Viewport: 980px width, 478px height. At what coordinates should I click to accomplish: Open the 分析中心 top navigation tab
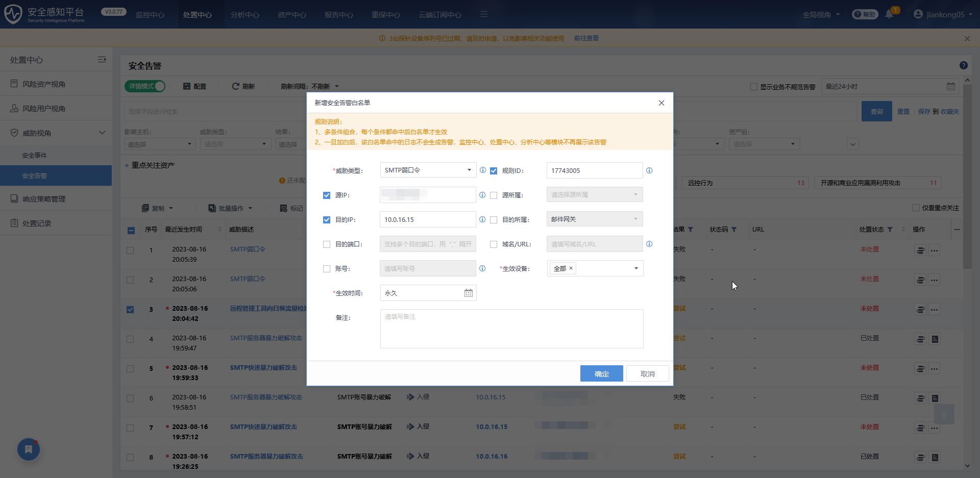(x=245, y=15)
